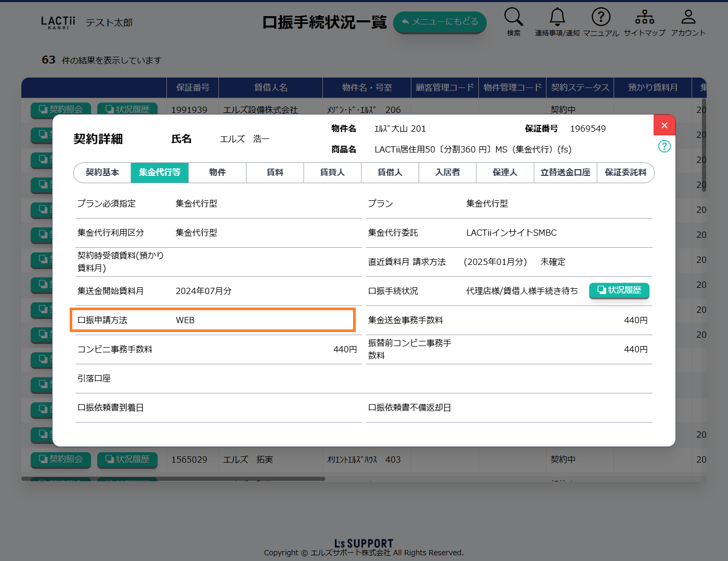Click the green help icon in dialog

tap(664, 146)
